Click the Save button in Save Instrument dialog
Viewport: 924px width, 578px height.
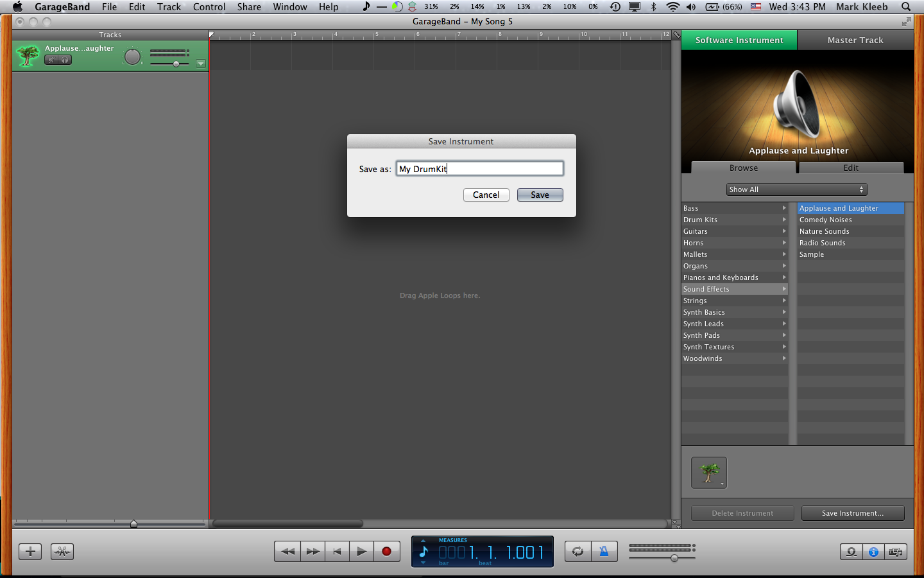click(540, 195)
